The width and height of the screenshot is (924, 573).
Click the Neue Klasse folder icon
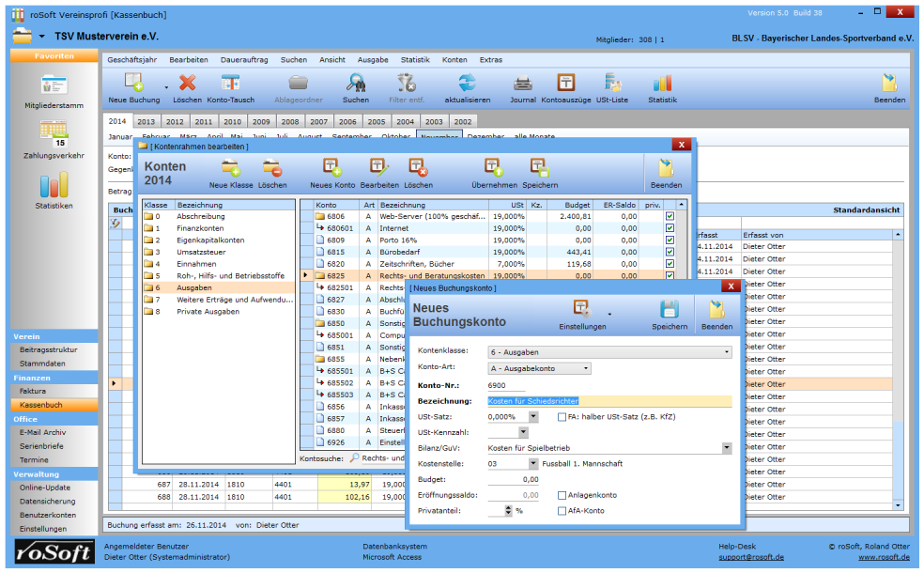[x=231, y=168]
